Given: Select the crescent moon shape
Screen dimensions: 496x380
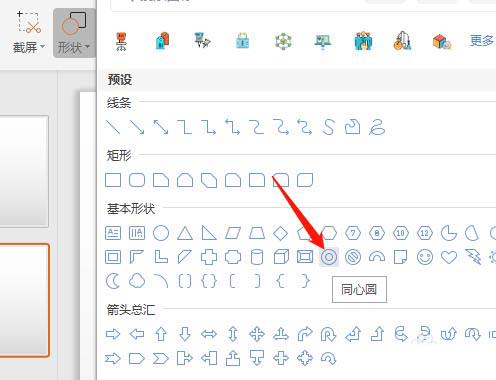Looking at the screenshot, I should pos(113,281).
